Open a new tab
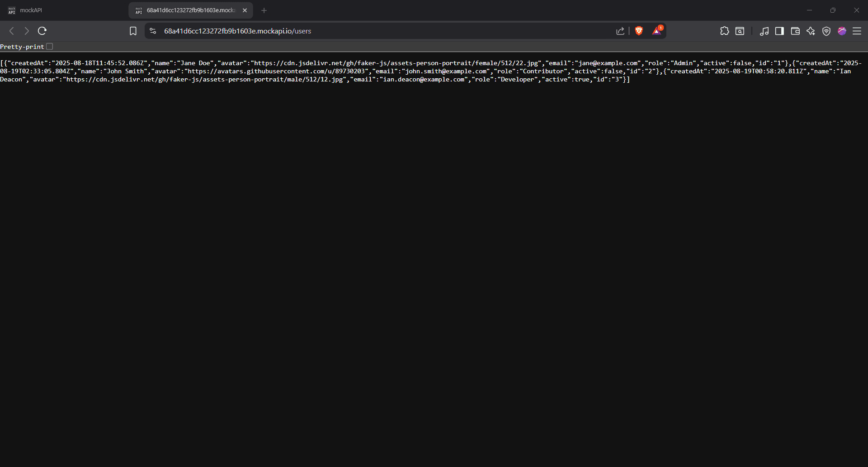 click(264, 10)
